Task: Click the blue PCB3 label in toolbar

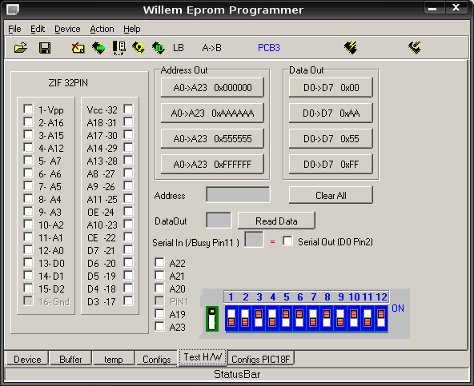Action: [x=269, y=48]
